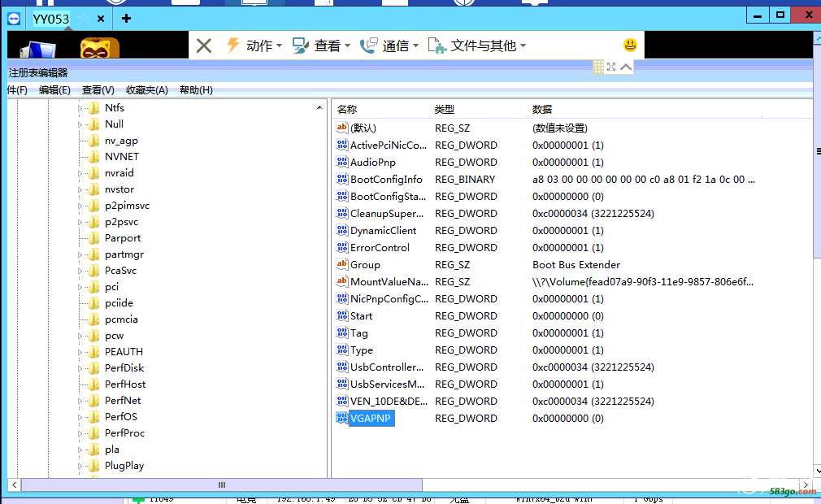Open the 查看 (View) TeamViewer toolbar menu
821x504 pixels.
[x=321, y=46]
